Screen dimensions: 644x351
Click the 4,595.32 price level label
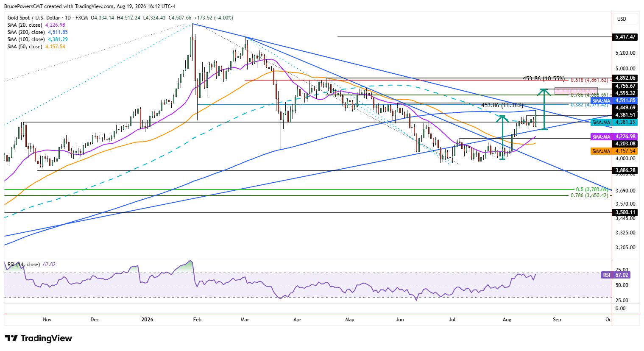click(625, 93)
